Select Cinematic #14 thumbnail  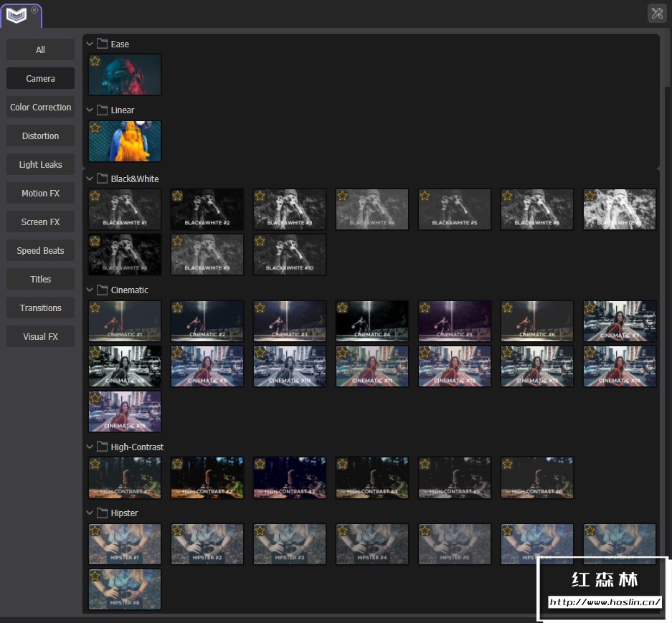pyautogui.click(x=620, y=366)
